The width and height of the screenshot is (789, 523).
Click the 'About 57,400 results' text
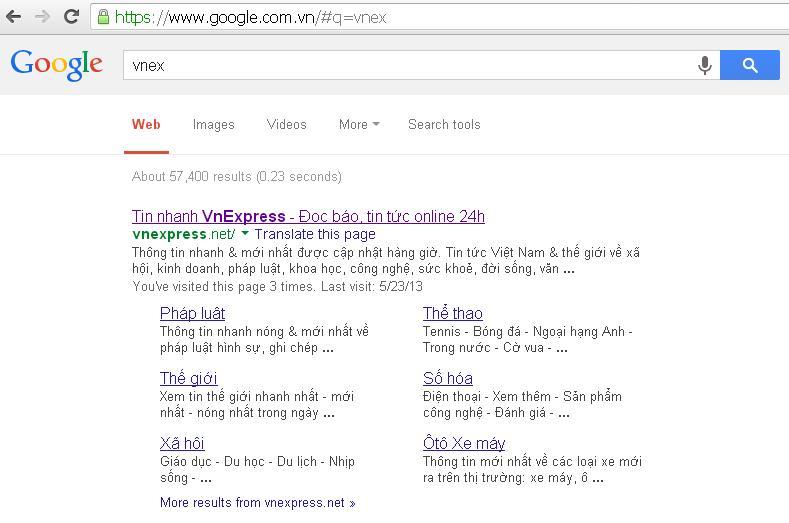pyautogui.click(x=236, y=177)
